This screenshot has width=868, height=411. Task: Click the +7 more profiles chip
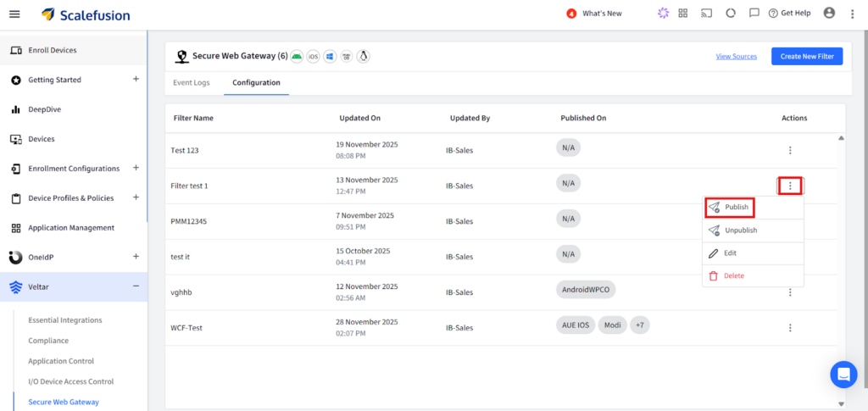pos(639,326)
